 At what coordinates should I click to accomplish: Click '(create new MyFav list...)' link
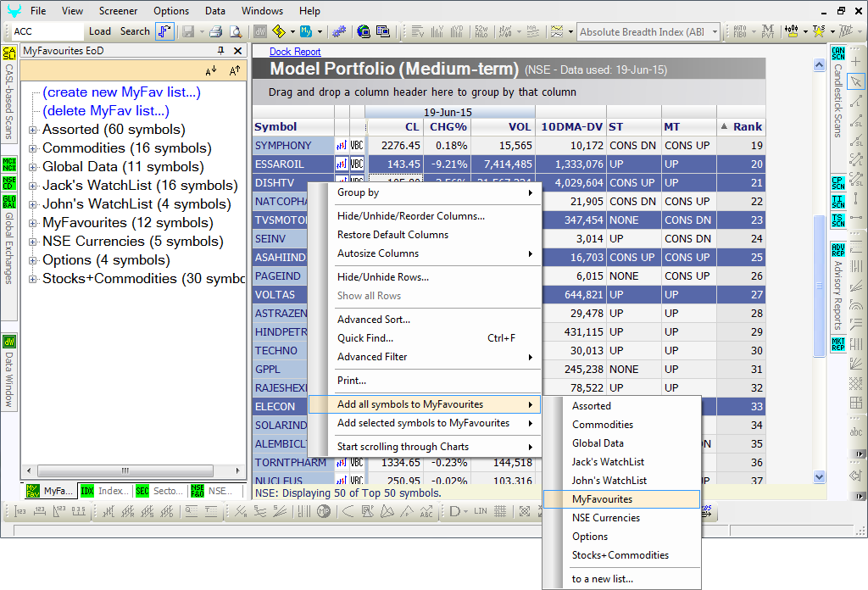(121, 92)
